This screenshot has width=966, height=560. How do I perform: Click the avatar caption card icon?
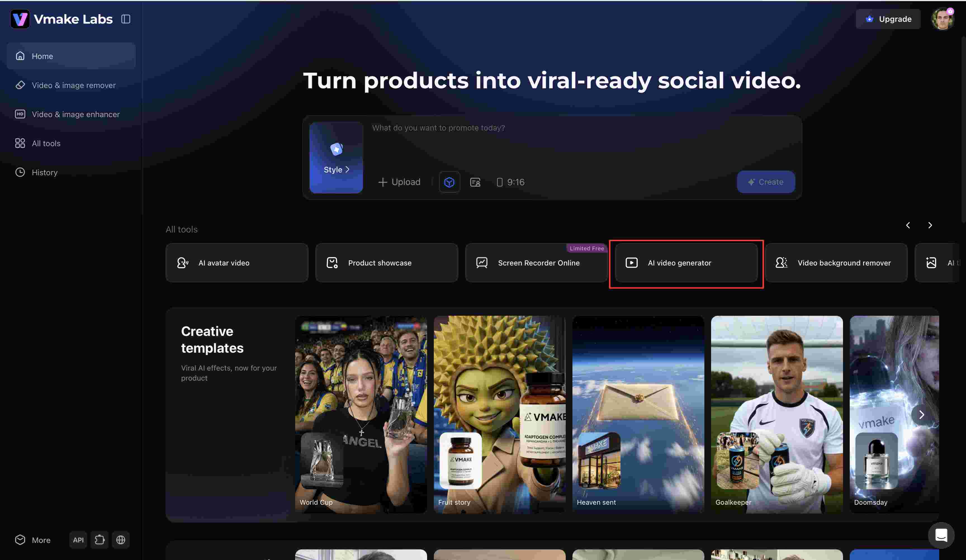[x=475, y=182]
